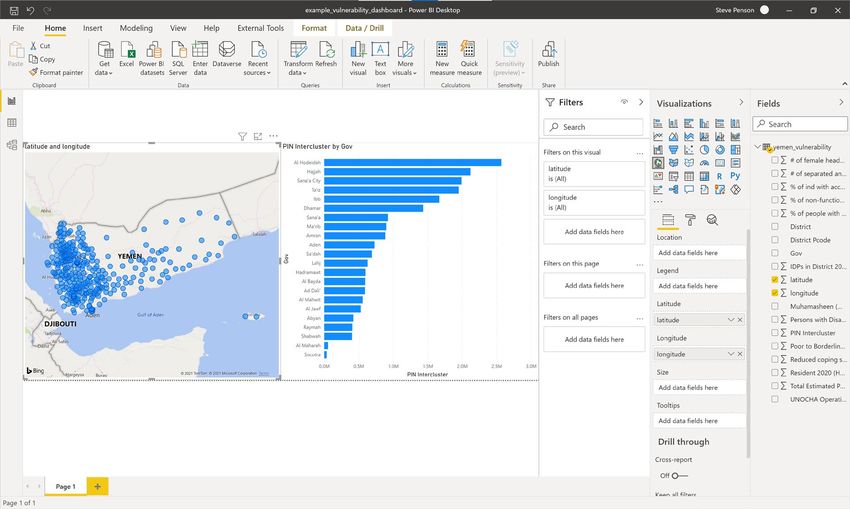850x509 pixels.
Task: Select the R script visual icon
Action: pos(719,176)
